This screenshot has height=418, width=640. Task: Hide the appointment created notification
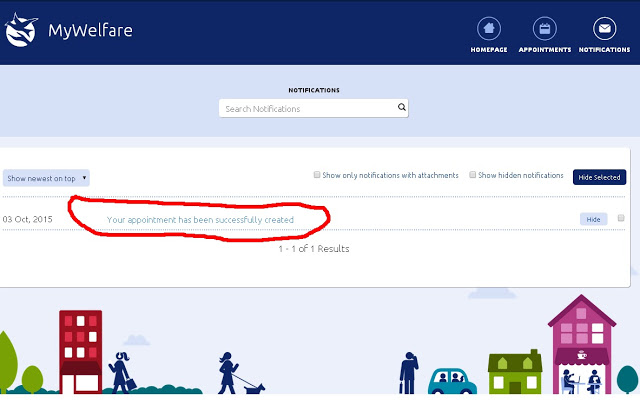tap(593, 219)
